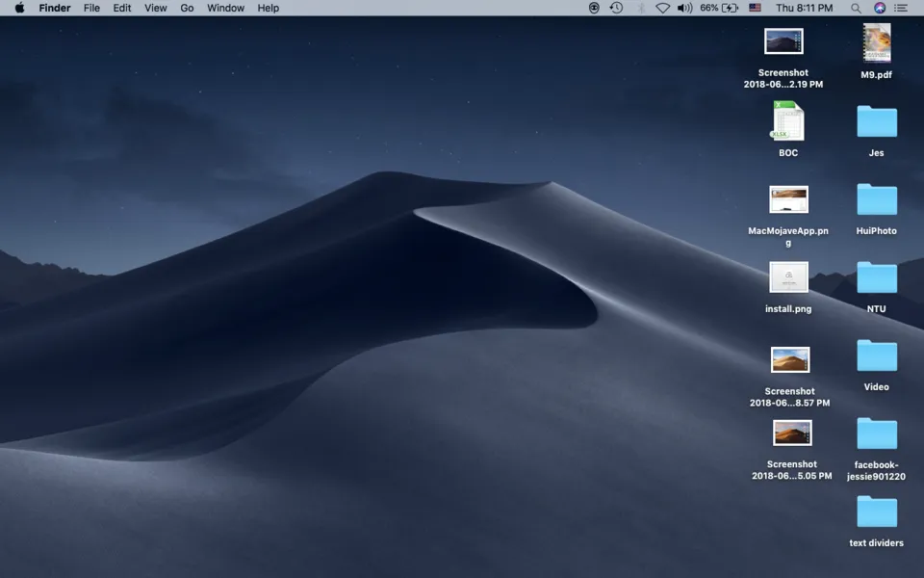
Task: Open the Finder menu
Action: click(x=55, y=8)
